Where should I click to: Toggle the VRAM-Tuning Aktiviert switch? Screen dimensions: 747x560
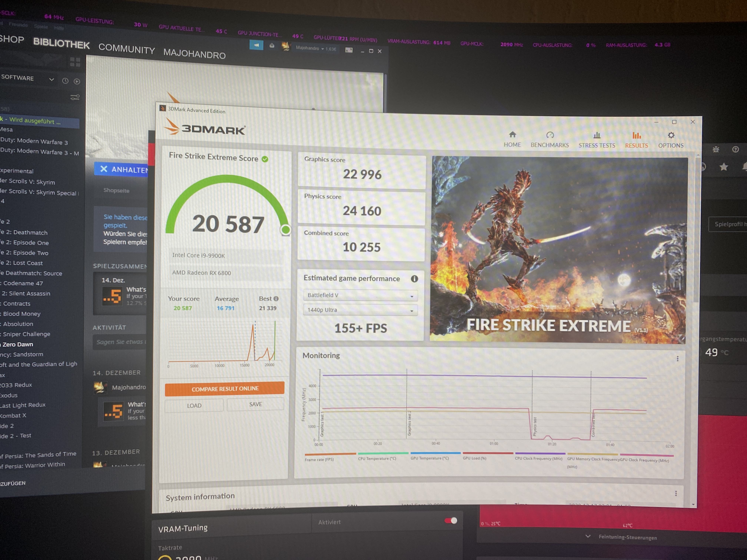451,521
